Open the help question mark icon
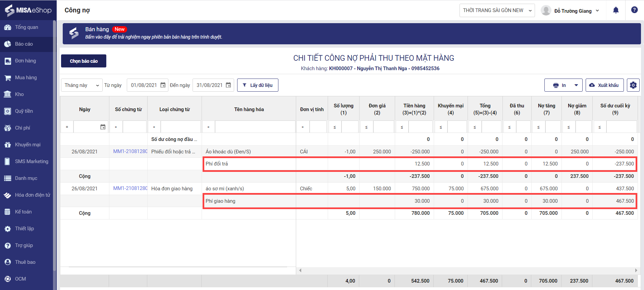This screenshot has width=644, height=290. coord(634,10)
